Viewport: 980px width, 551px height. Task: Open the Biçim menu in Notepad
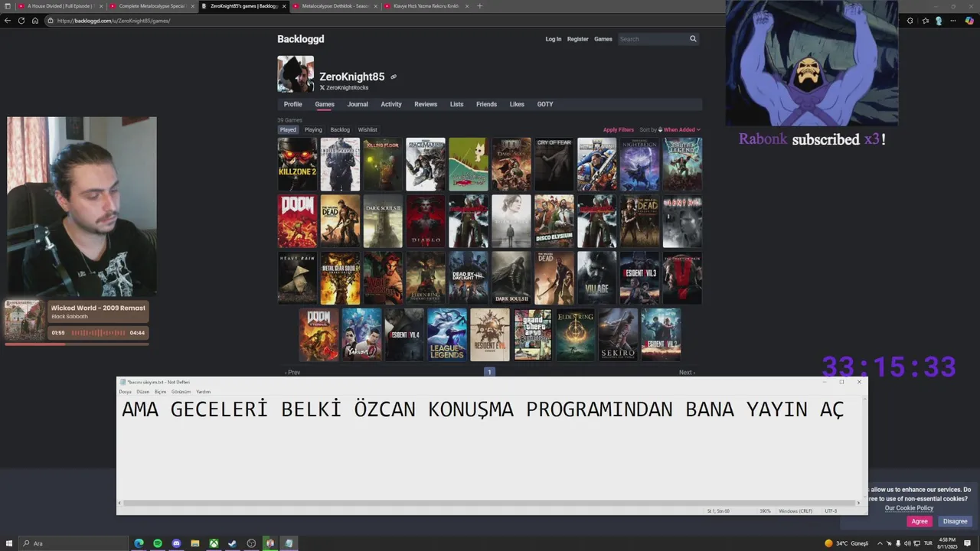(x=160, y=392)
